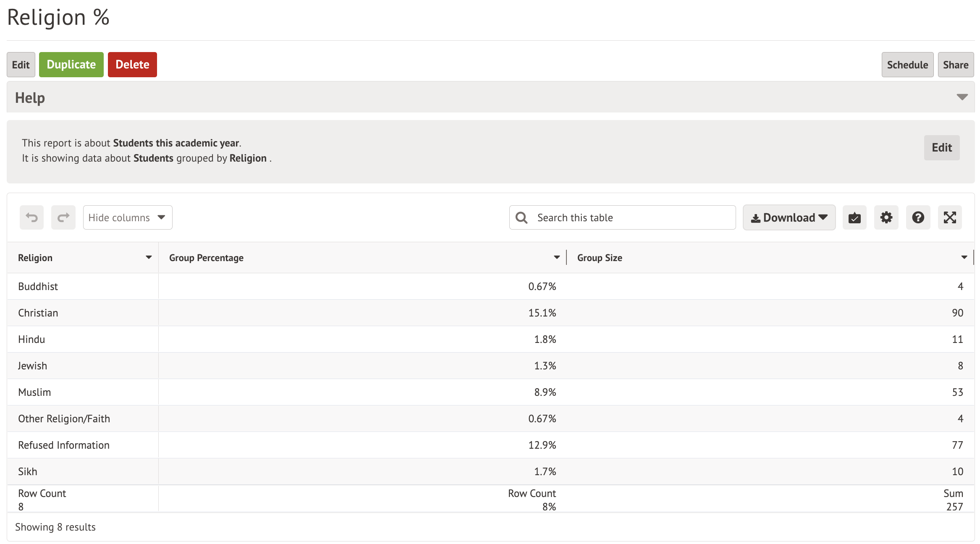Click the undo arrow icon
Screen dimensions: 980x544
coord(31,217)
